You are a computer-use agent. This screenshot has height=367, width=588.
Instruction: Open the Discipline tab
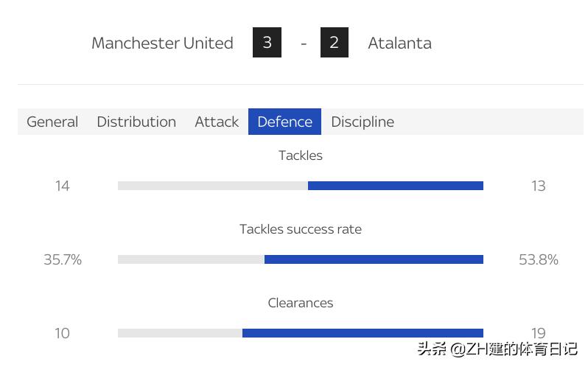(x=363, y=122)
